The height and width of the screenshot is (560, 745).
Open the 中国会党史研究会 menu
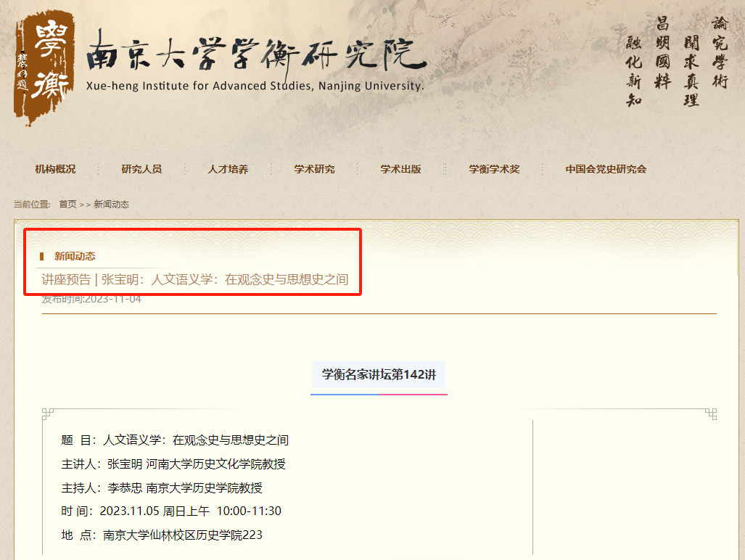click(606, 169)
